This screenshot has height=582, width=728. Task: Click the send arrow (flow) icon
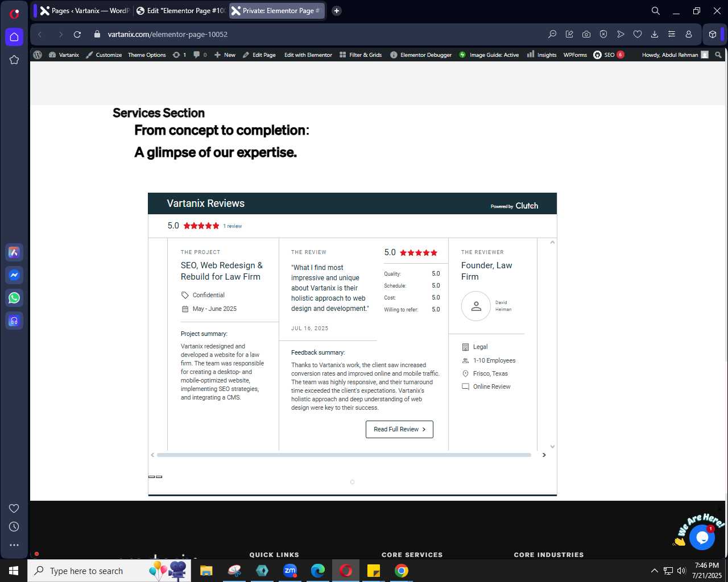[x=621, y=34]
